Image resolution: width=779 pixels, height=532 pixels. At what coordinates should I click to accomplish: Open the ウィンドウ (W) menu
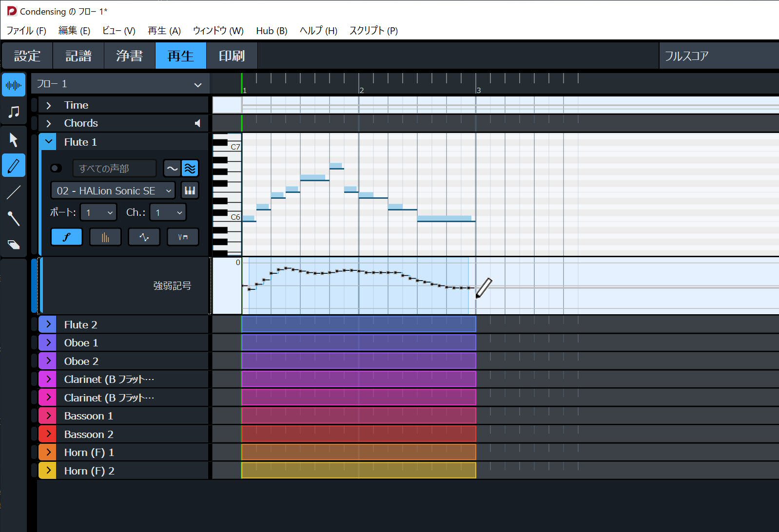(x=218, y=31)
